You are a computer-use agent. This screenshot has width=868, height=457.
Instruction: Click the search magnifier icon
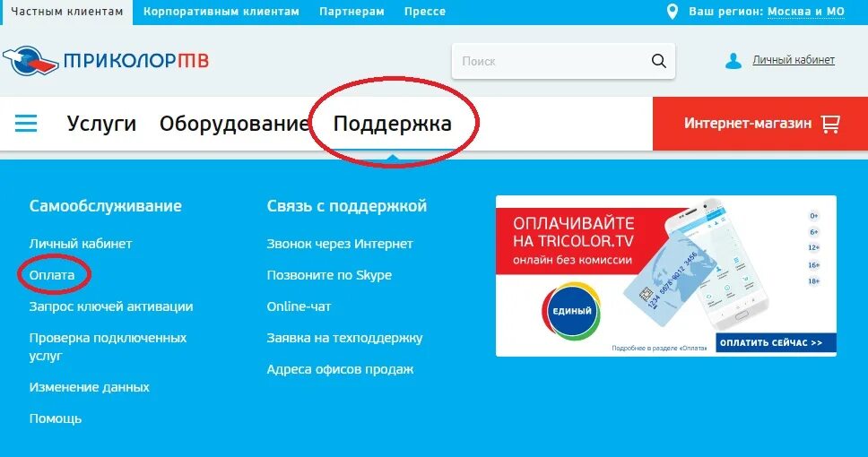[x=658, y=61]
